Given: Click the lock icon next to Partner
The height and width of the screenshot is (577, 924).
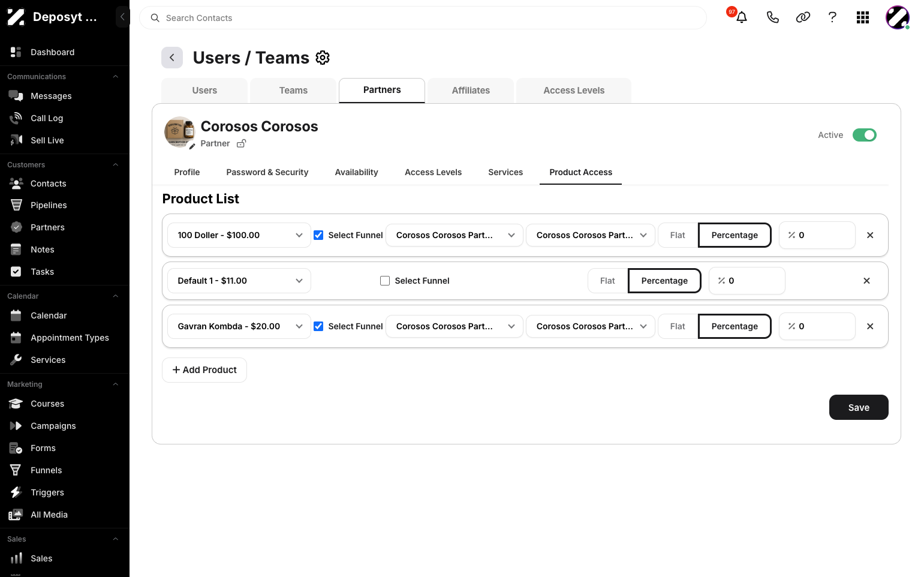Looking at the screenshot, I should [241, 143].
